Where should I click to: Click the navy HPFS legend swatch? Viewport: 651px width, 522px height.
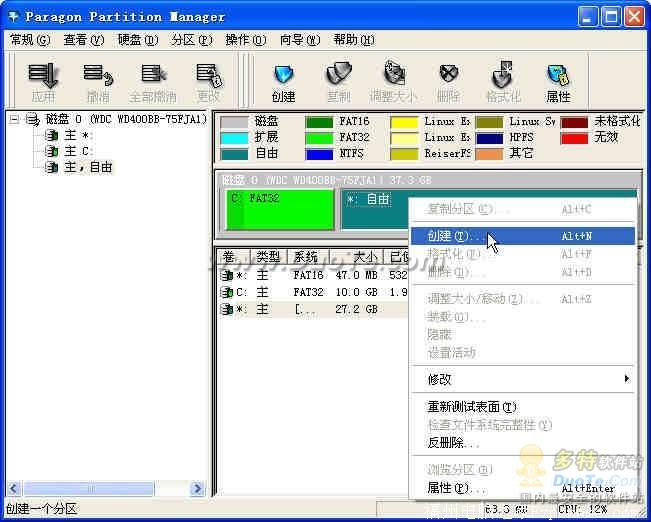(489, 138)
